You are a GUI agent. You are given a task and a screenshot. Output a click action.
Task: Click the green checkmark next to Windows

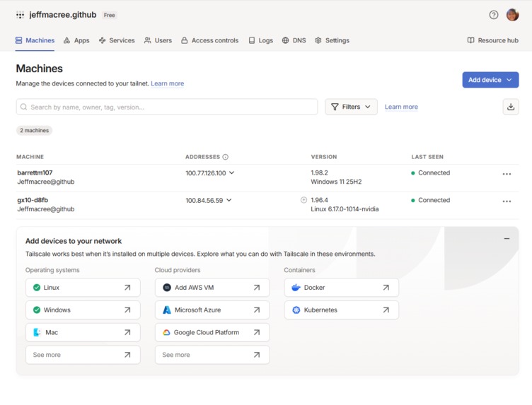pos(37,310)
